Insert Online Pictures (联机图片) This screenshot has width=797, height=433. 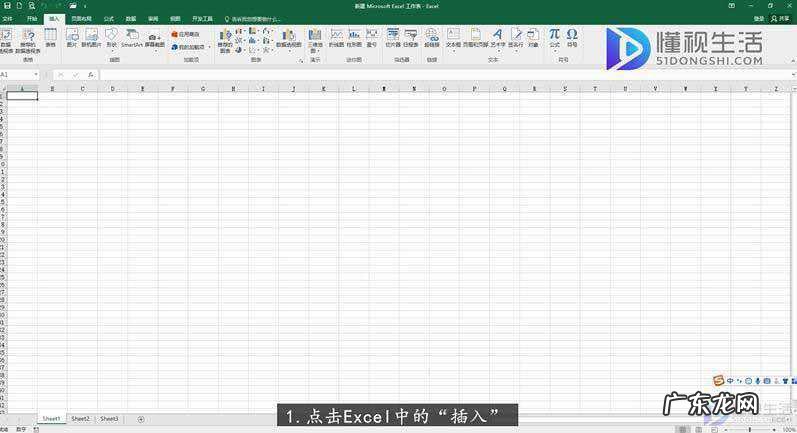pos(91,38)
